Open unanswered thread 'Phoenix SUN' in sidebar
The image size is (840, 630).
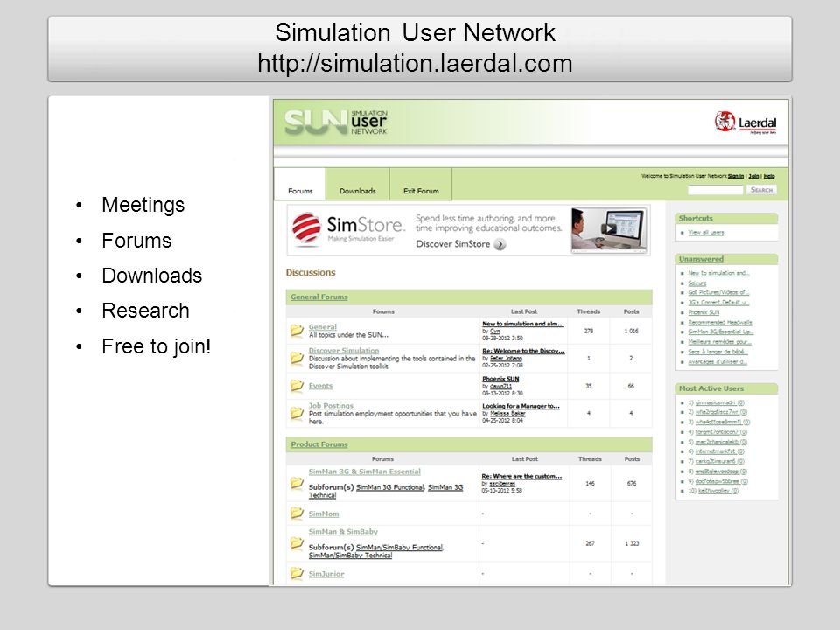[703, 312]
